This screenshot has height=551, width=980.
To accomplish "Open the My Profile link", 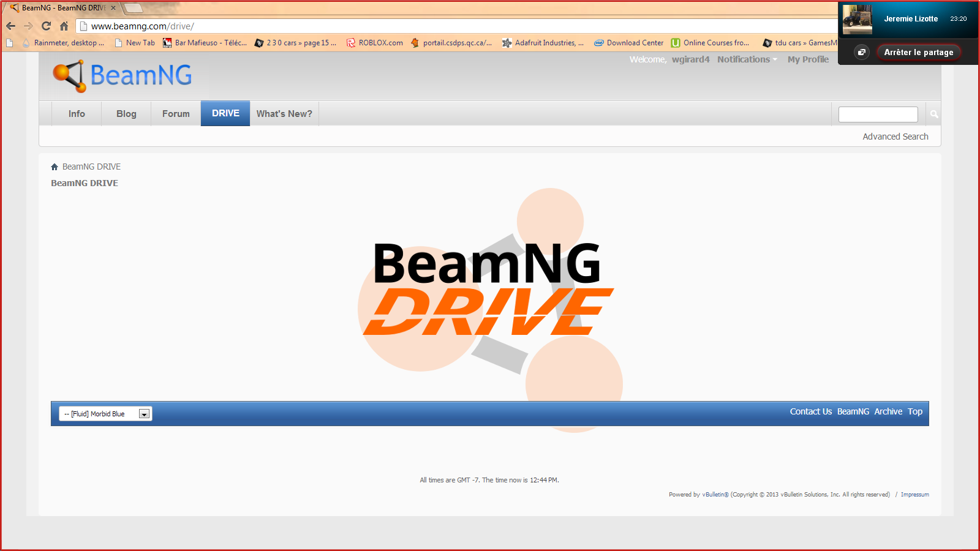I will 808,59.
